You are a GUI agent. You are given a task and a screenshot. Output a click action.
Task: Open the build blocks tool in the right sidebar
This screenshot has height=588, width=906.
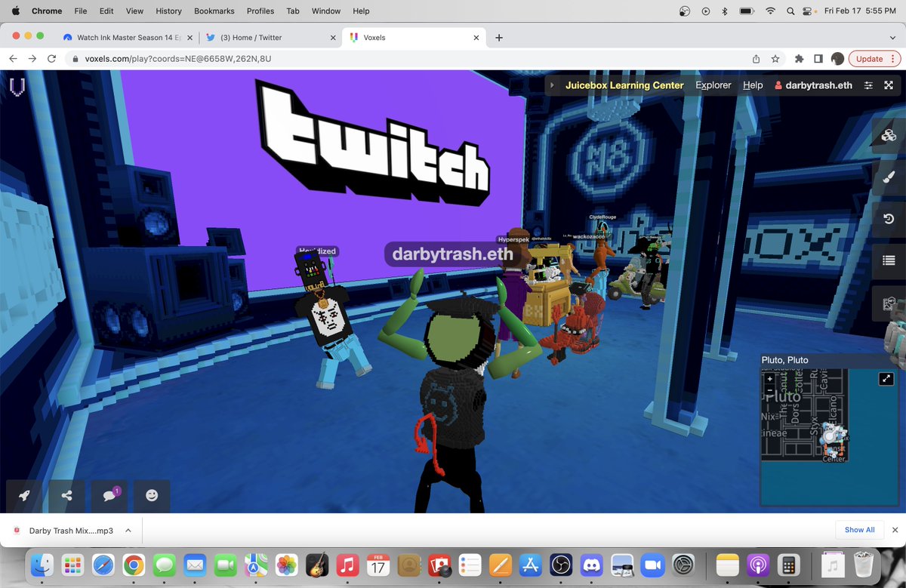(889, 136)
